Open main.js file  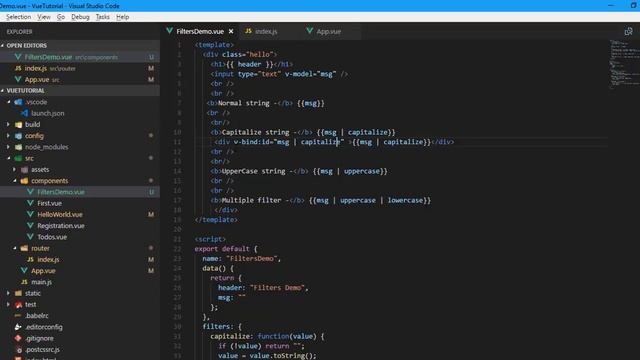41,282
